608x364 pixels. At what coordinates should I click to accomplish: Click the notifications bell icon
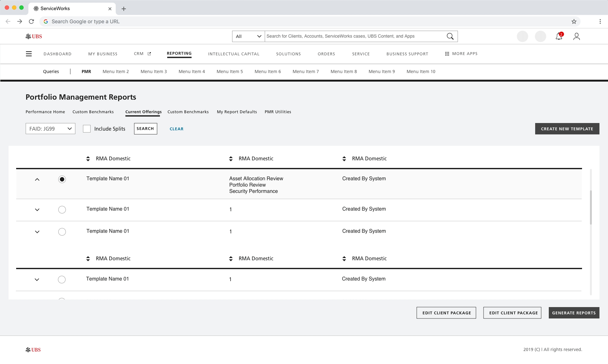click(559, 36)
